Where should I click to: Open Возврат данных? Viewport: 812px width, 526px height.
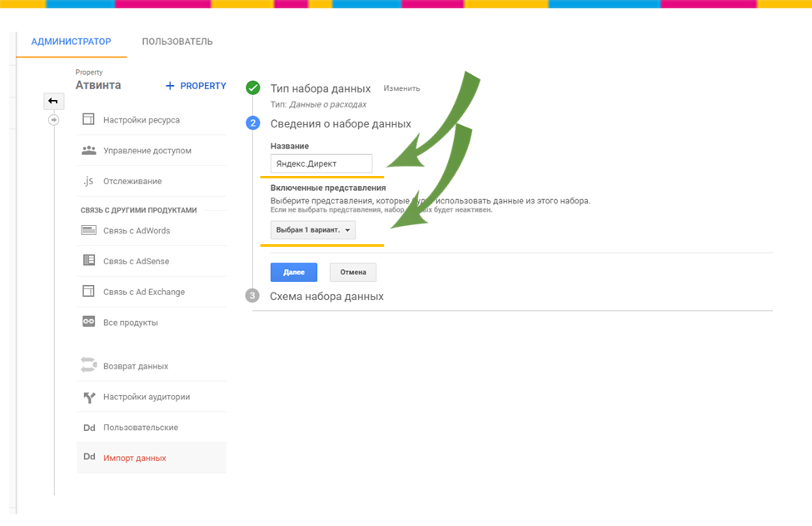click(x=152, y=366)
